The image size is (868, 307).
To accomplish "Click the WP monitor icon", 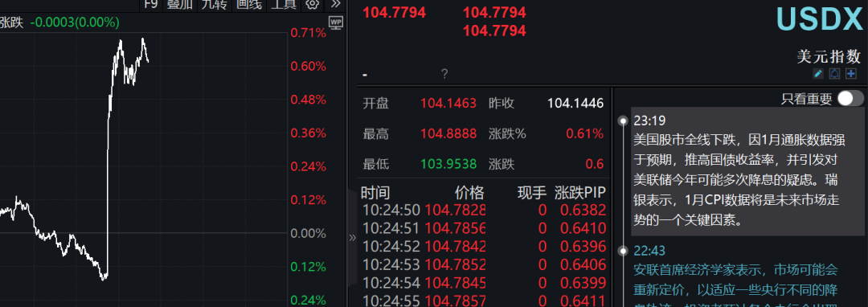I will click(x=335, y=23).
